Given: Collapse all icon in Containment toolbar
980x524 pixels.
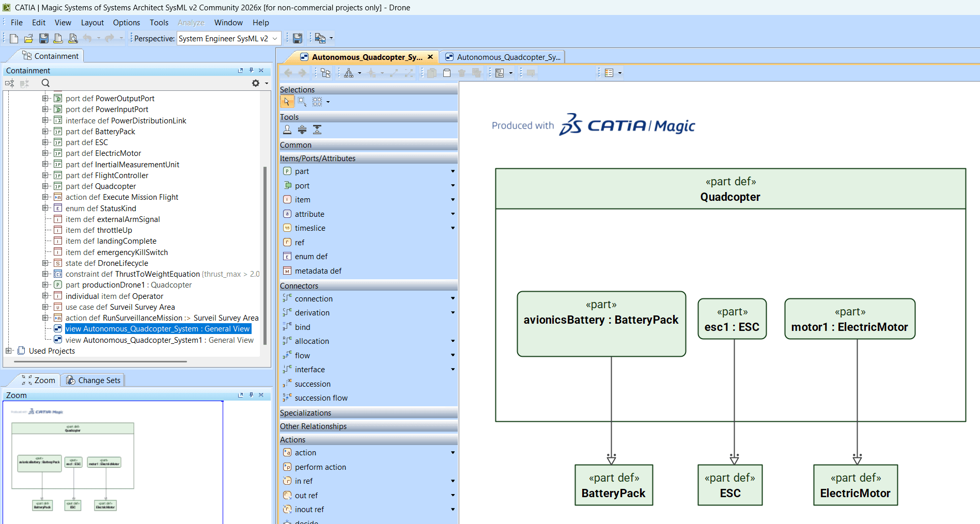Looking at the screenshot, I should pyautogui.click(x=9, y=83).
